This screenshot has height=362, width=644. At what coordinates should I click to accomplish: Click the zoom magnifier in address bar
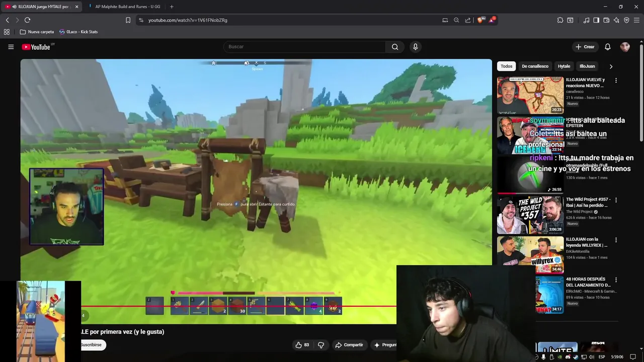pyautogui.click(x=456, y=20)
